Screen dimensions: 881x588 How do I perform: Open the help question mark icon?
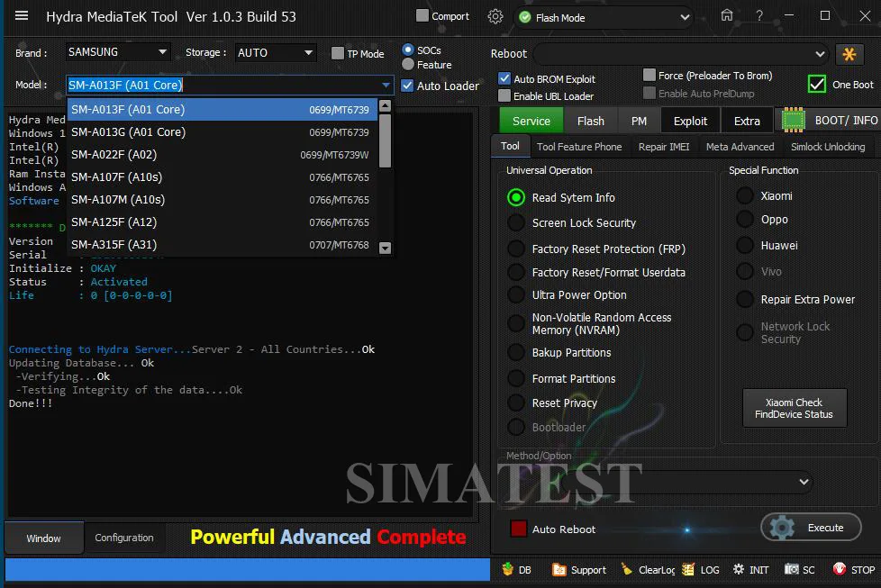pos(759,15)
